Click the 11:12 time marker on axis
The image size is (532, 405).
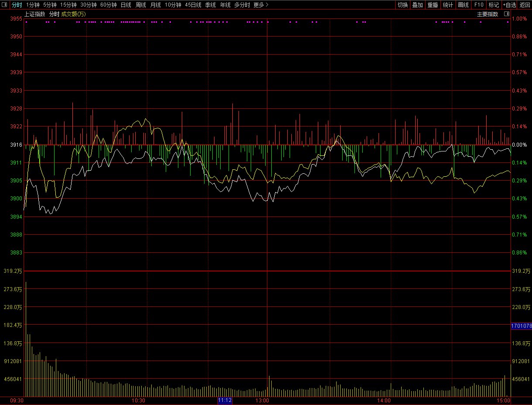225,400
